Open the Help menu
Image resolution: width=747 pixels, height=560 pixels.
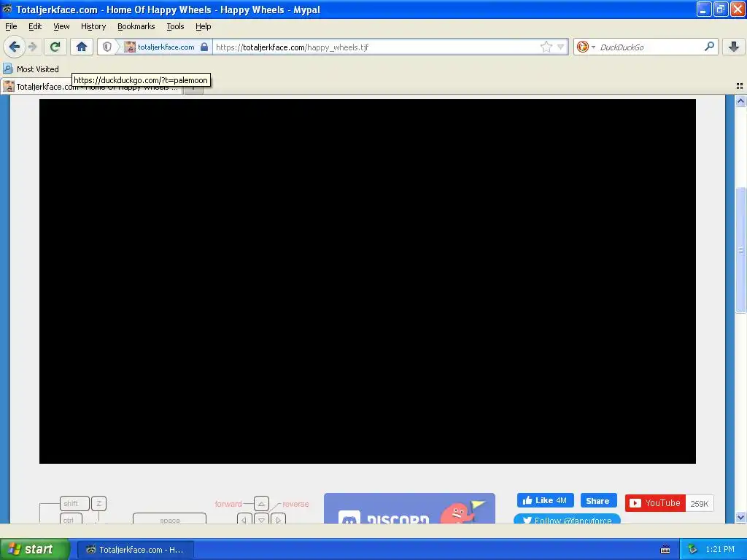(x=203, y=26)
